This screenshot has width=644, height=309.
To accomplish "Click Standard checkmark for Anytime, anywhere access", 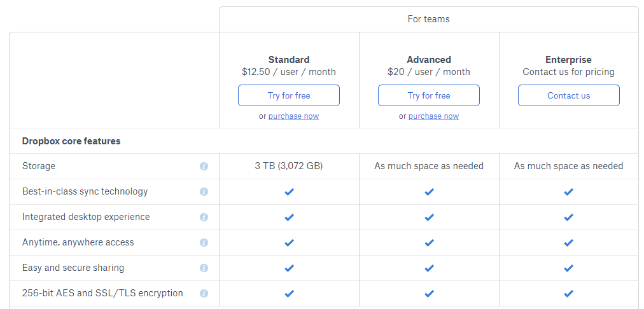I will [289, 242].
